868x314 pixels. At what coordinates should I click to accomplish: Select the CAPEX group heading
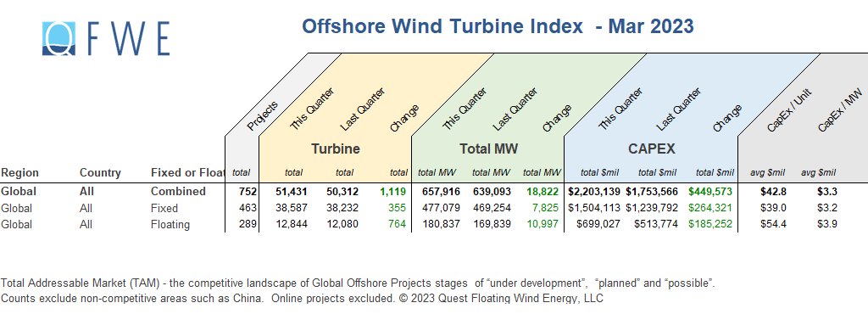(x=652, y=149)
